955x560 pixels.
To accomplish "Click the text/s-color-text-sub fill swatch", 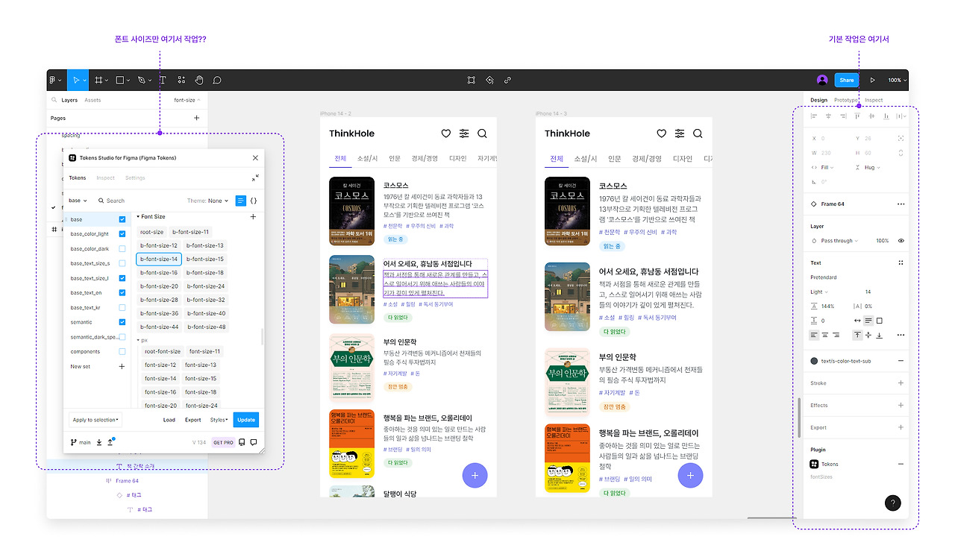I will pos(815,361).
